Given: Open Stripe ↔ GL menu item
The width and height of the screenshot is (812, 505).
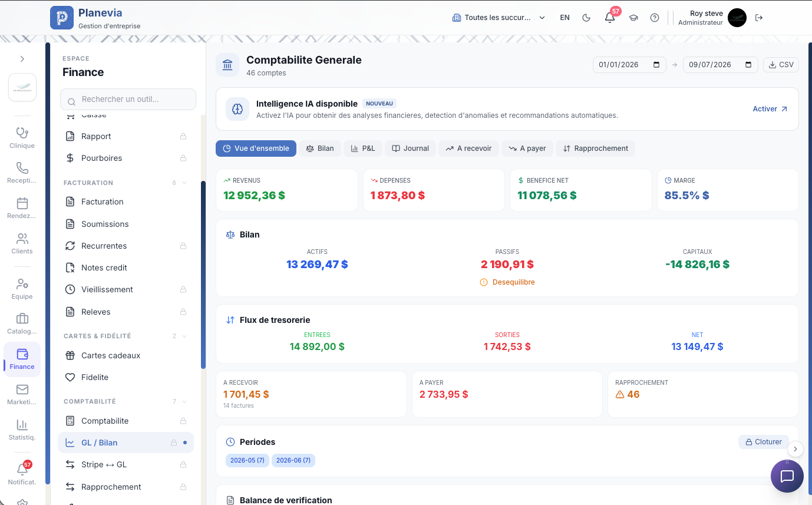Looking at the screenshot, I should [x=126, y=464].
